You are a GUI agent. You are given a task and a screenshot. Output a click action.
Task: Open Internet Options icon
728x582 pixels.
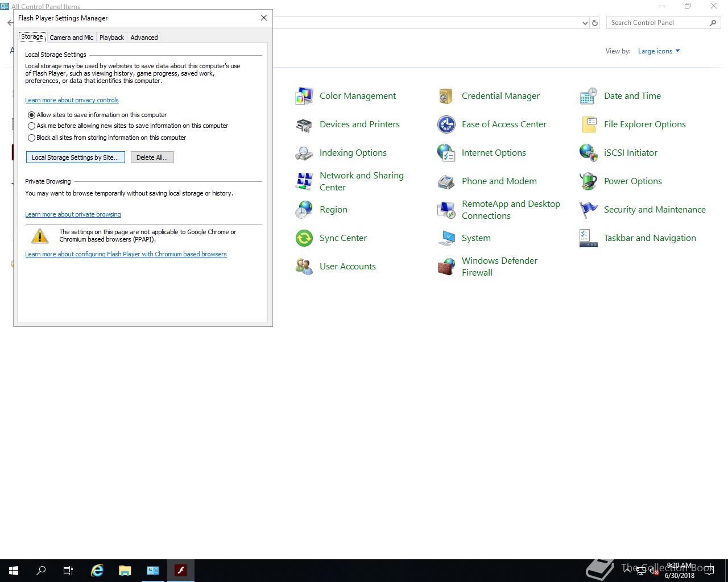pos(446,153)
